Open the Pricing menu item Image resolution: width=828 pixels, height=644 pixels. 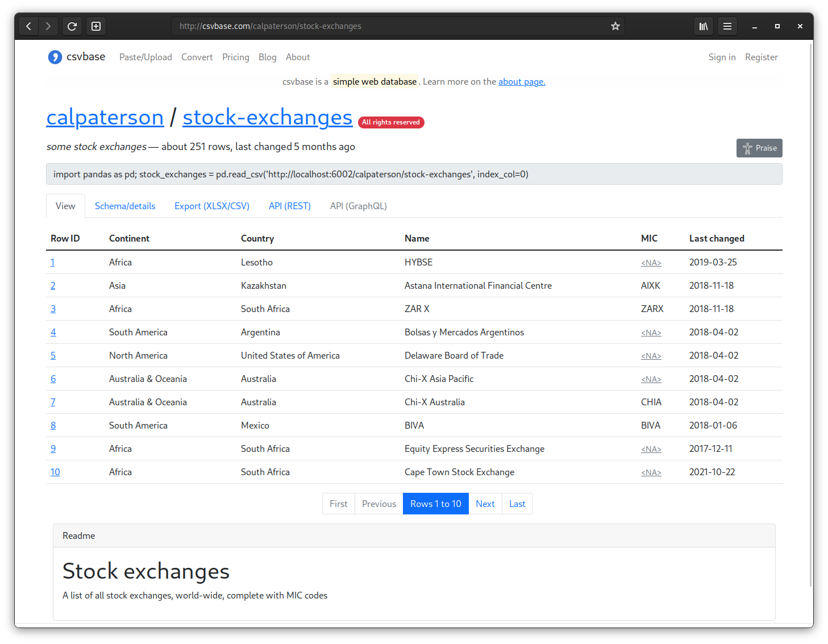pyautogui.click(x=235, y=57)
